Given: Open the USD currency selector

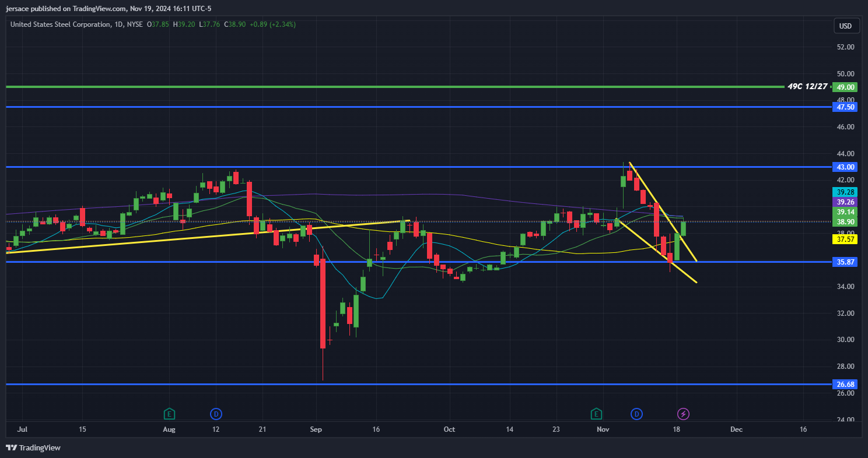Looking at the screenshot, I should click(x=845, y=26).
